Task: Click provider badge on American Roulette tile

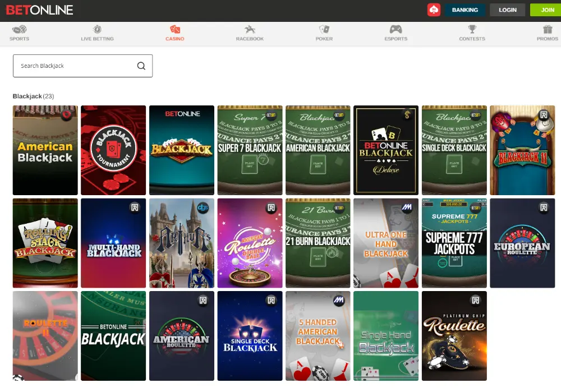Action: [x=203, y=301]
